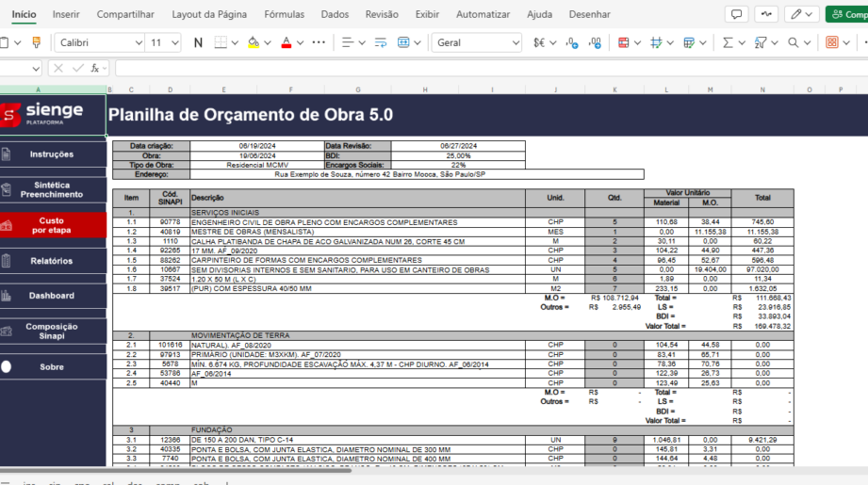868x485 pixels.
Task: Select Custo por etapa button
Action: pos(53,225)
